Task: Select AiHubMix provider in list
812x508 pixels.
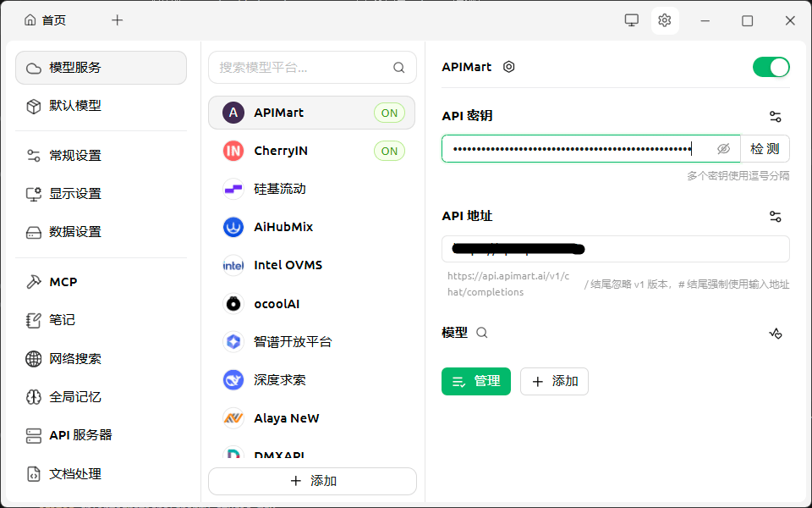Action: point(312,227)
